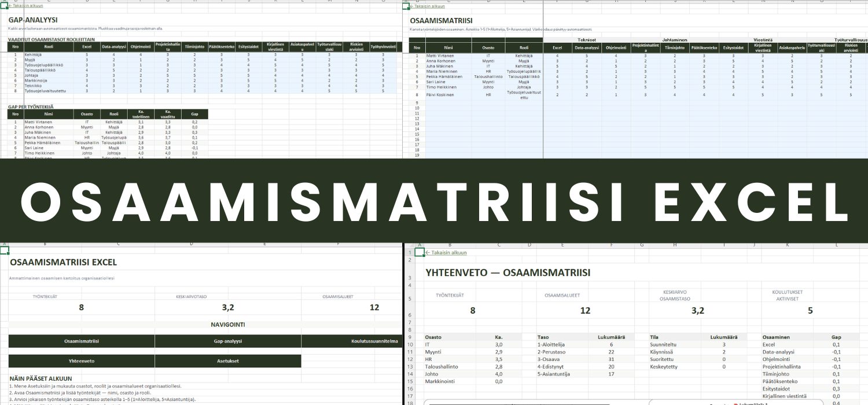The height and width of the screenshot is (405, 868).
Task: Click Takaisin alkuun link above Yhteenveto title
Action: (446, 252)
